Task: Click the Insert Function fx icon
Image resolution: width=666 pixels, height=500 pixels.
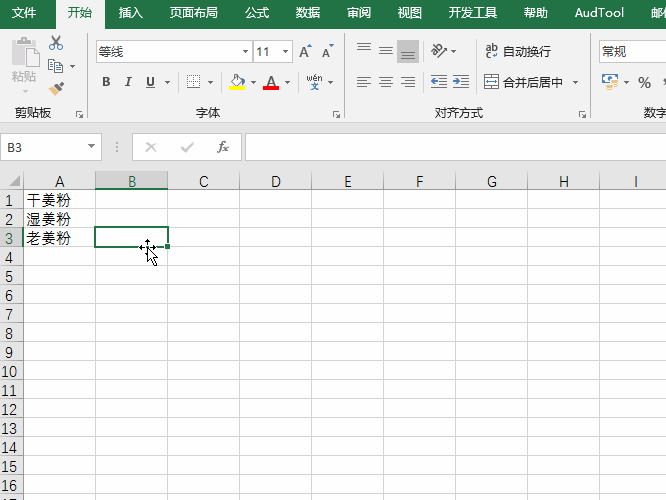Action: (223, 147)
